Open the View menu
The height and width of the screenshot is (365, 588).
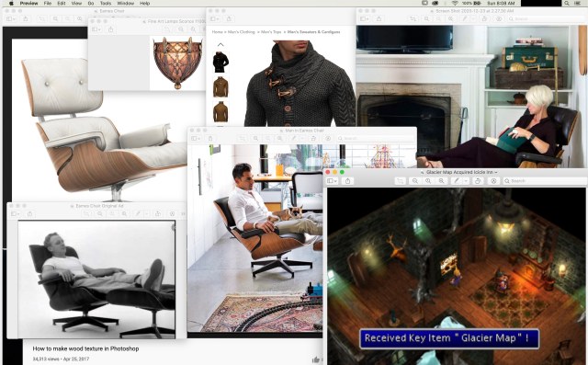pyautogui.click(x=76, y=3)
